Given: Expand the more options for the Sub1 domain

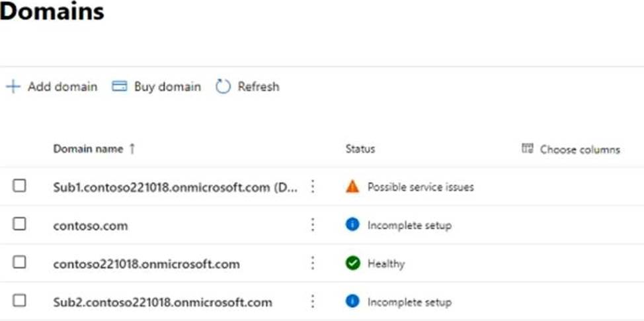Looking at the screenshot, I should coord(313,187).
